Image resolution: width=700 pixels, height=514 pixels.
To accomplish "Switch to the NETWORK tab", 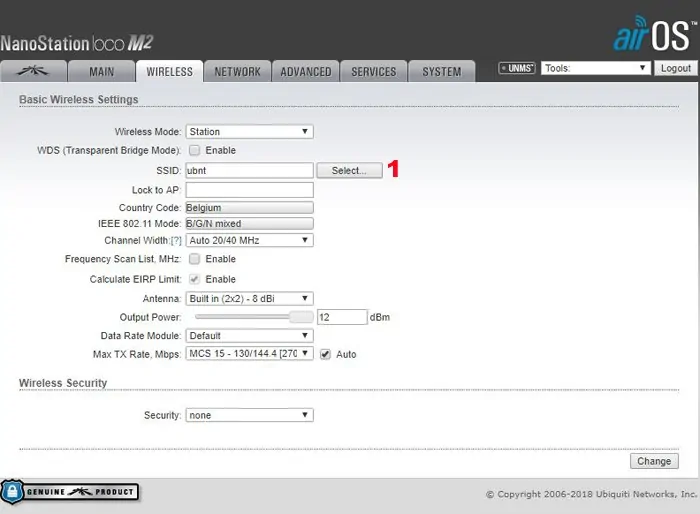I will [x=237, y=71].
